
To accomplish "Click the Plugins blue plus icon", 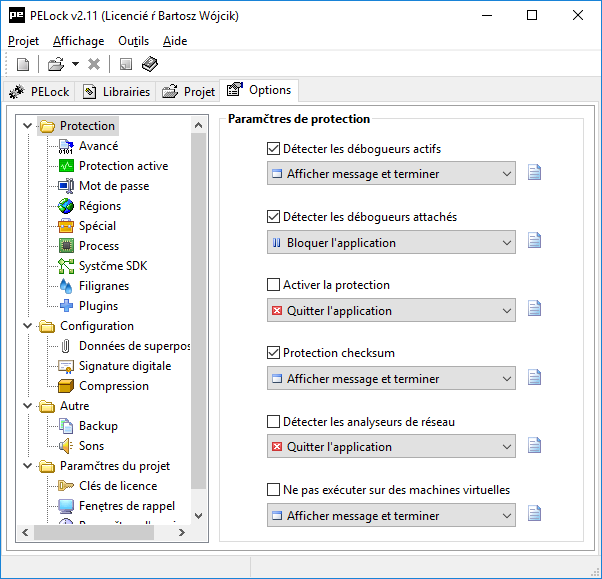I will (66, 306).
